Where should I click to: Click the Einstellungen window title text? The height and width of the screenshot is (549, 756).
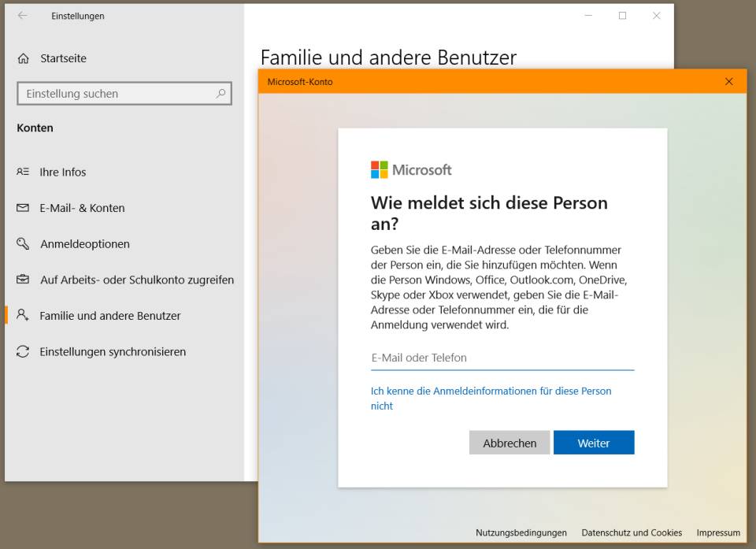(x=78, y=16)
